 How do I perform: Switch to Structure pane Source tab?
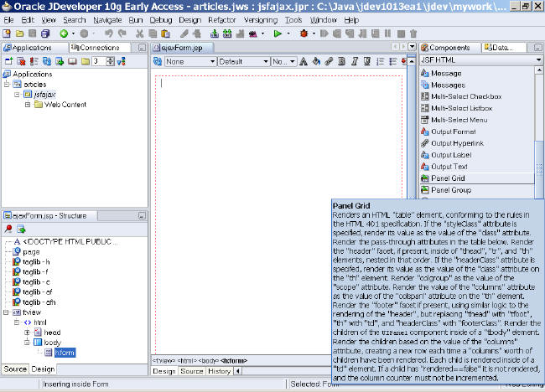[15, 369]
